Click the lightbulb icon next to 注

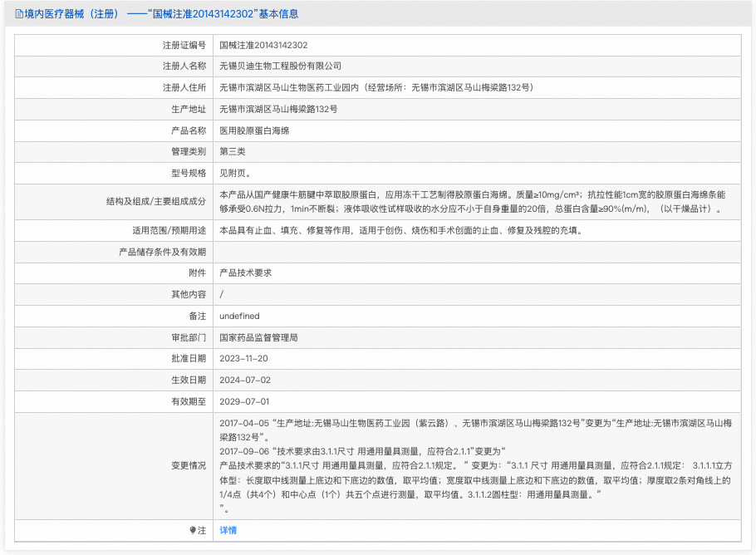(194, 529)
